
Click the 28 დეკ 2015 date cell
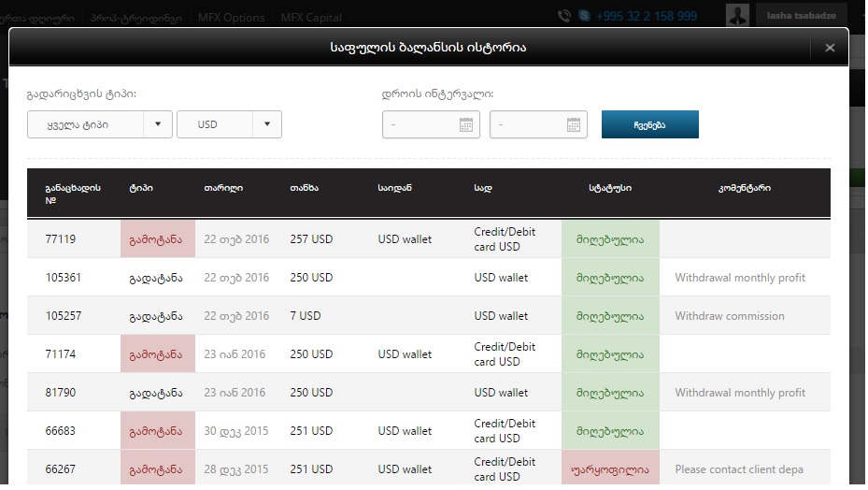point(235,468)
